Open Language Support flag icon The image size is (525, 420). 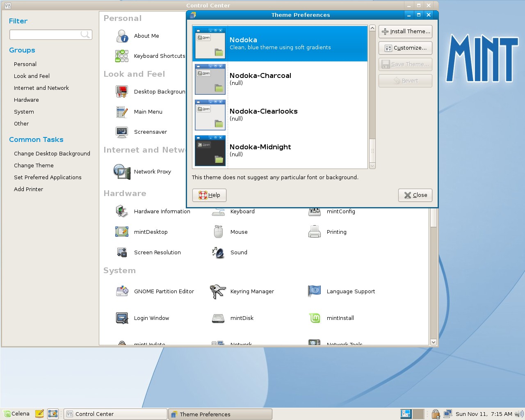pos(315,291)
